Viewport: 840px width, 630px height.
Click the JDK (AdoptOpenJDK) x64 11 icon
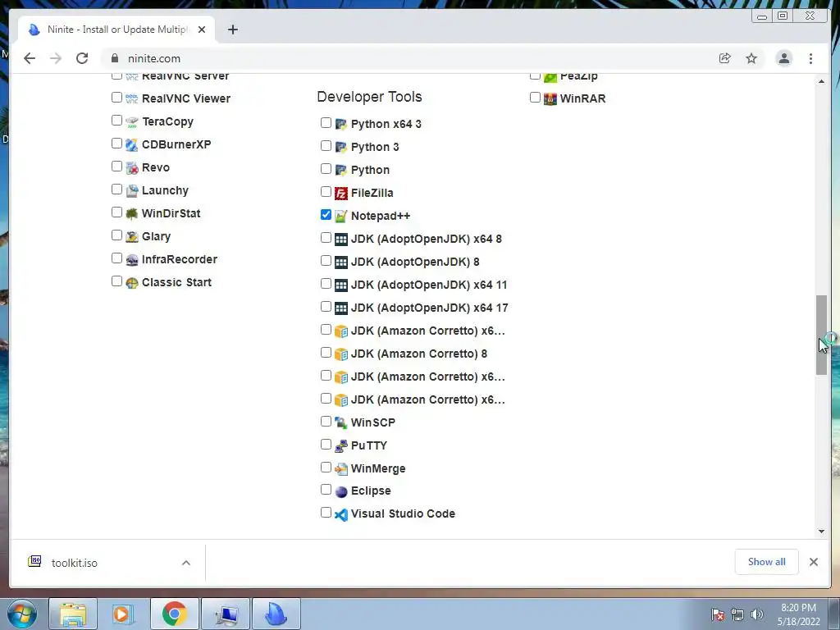pyautogui.click(x=340, y=285)
